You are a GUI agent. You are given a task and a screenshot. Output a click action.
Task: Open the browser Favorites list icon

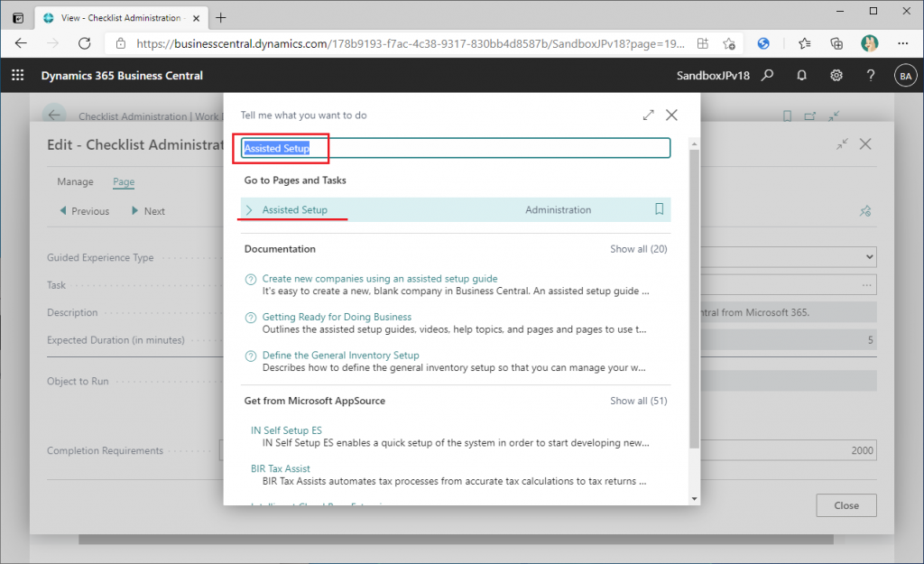pos(804,43)
